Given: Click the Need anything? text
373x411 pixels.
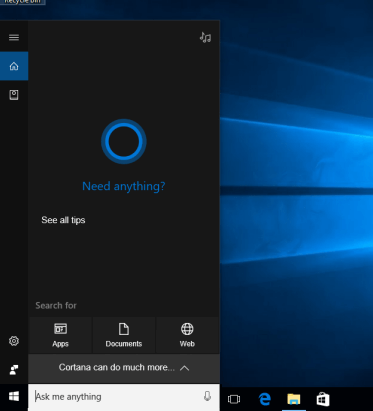Looking at the screenshot, I should 124,186.
